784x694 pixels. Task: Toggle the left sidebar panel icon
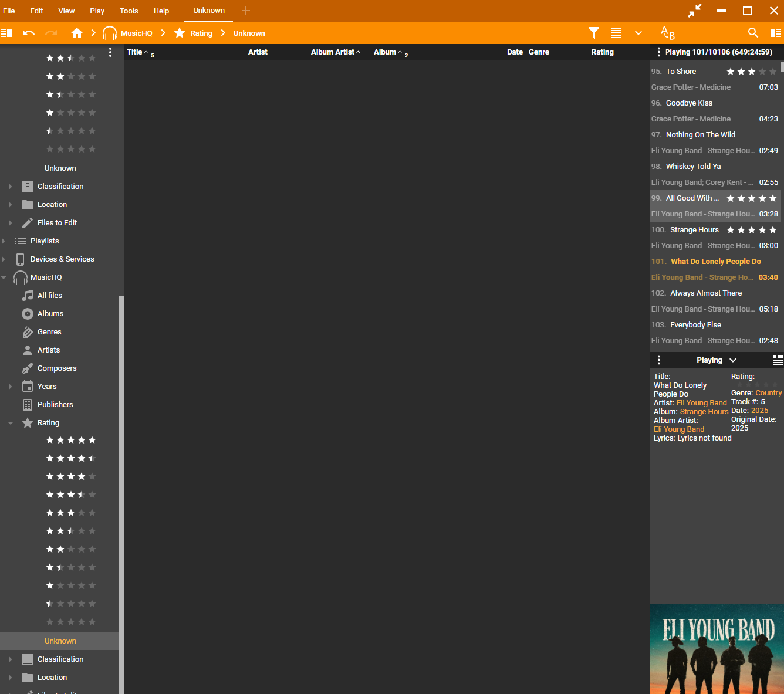pyautogui.click(x=7, y=33)
